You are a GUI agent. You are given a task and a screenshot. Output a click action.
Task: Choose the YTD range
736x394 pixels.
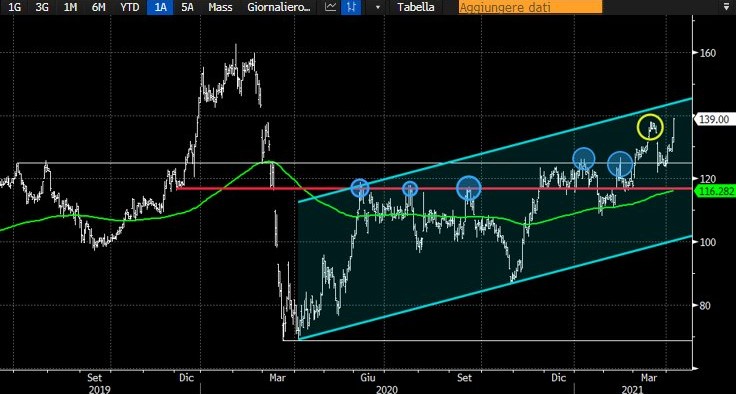(x=129, y=7)
